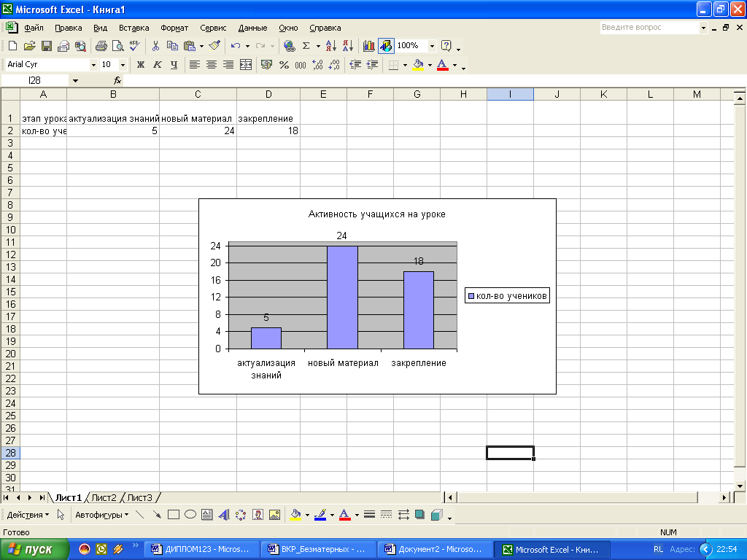This screenshot has width=747, height=560.
Task: Toggle bold formatting (Ж)
Action: pos(141,65)
